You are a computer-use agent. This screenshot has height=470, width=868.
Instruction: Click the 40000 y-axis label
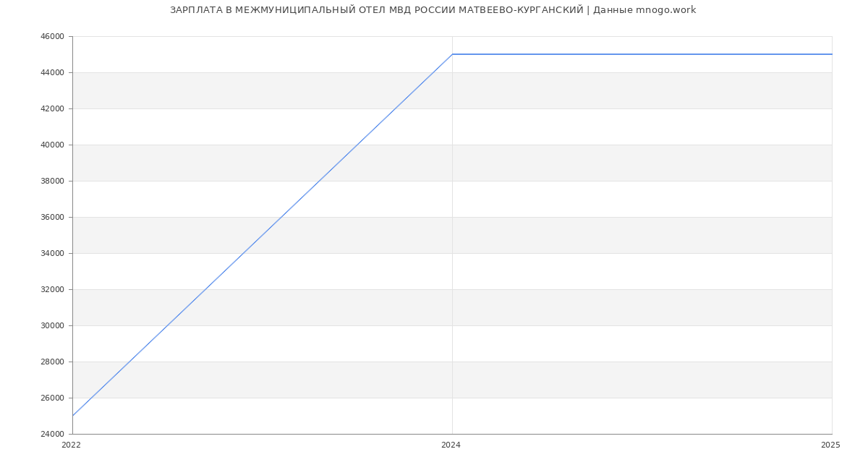(x=52, y=145)
